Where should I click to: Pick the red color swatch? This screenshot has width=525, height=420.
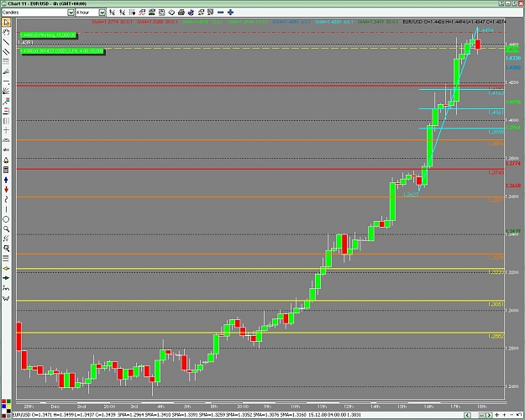3,402
